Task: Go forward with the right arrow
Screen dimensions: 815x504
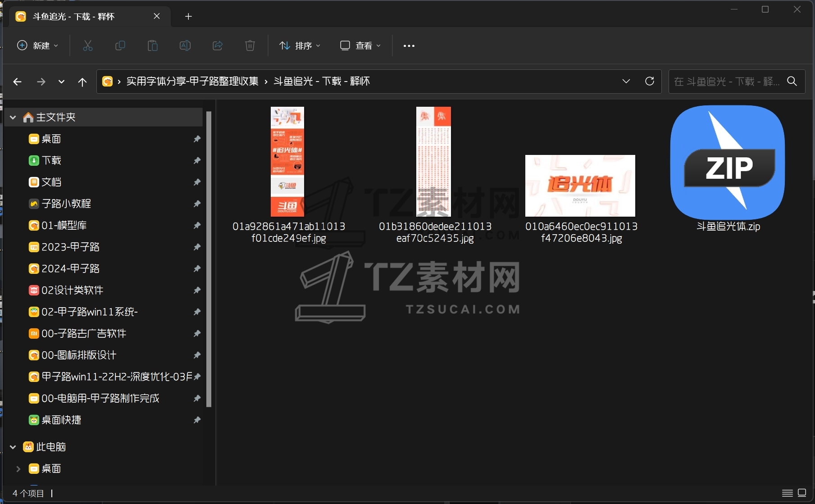Action: pyautogui.click(x=41, y=82)
